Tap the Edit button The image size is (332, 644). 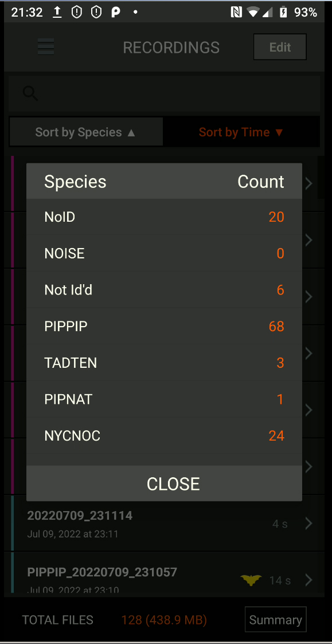(x=280, y=47)
